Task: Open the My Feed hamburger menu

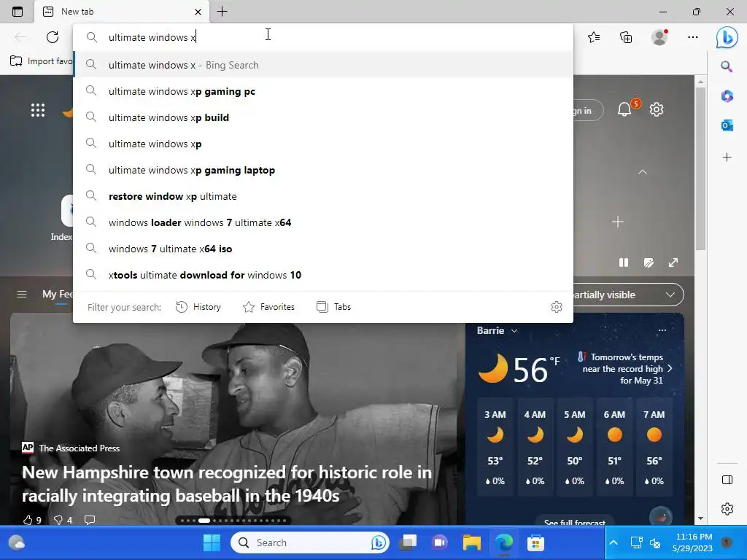Action: tap(22, 295)
